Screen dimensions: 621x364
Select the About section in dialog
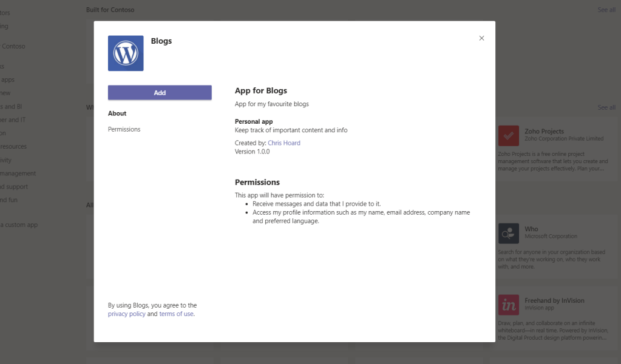[x=117, y=113]
